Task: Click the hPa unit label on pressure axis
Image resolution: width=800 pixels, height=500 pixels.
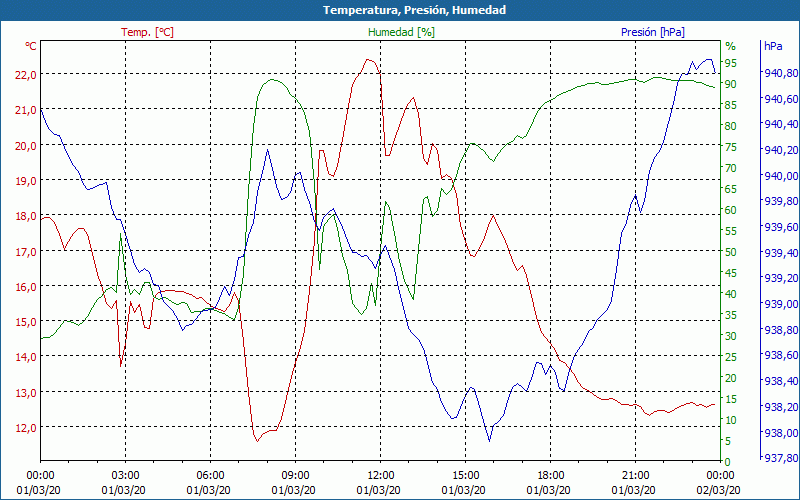Action: [773, 46]
